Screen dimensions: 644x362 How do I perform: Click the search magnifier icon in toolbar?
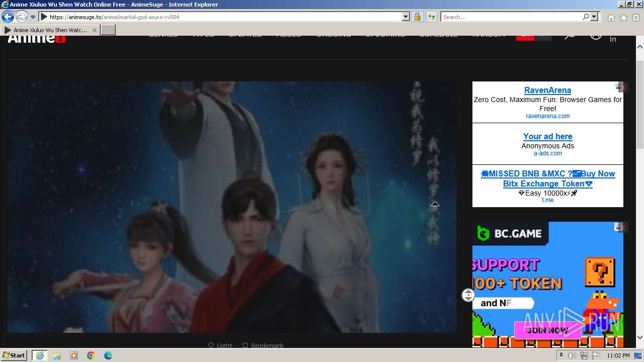pos(586,17)
